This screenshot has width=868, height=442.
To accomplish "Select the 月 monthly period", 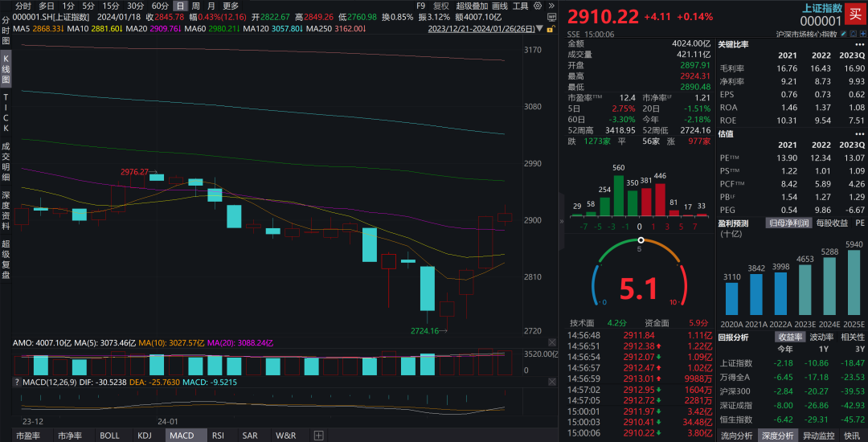I will pos(211,6).
